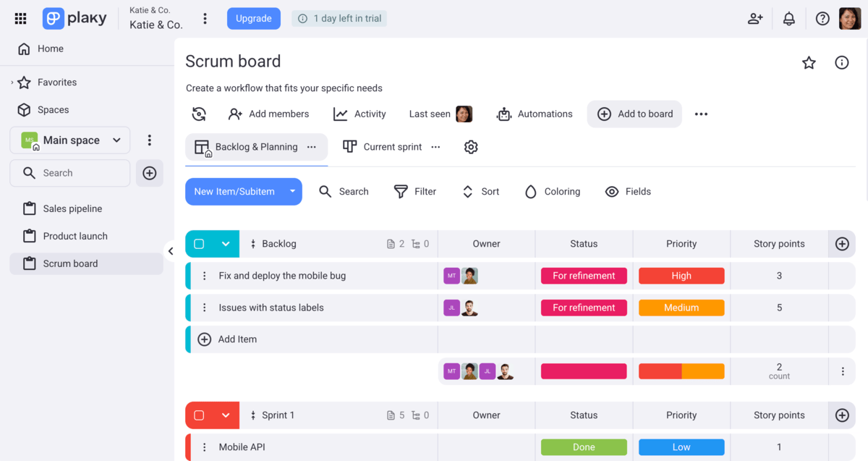Open New Item/Subitem dropdown arrow
The width and height of the screenshot is (868, 461).
[292, 192]
